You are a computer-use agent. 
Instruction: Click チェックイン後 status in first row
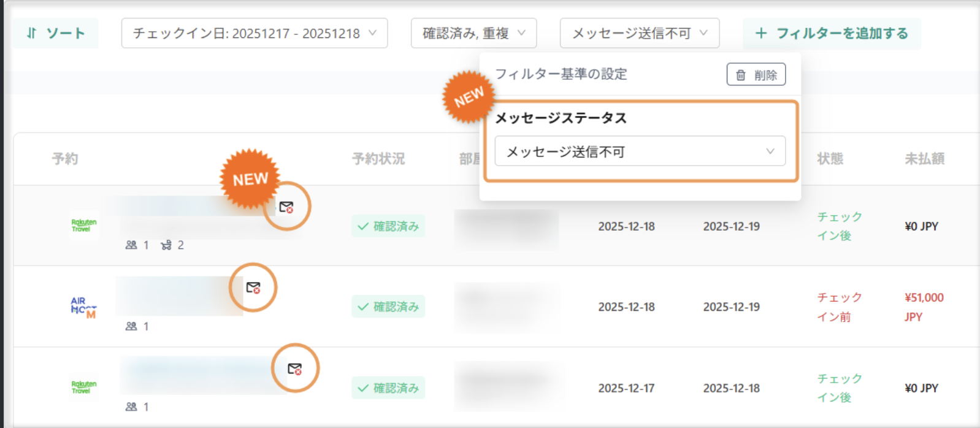click(840, 226)
